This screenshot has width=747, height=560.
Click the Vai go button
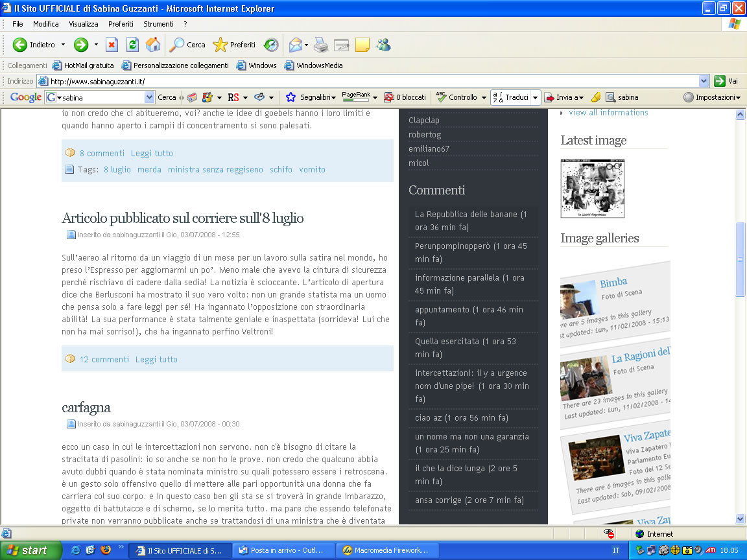726,81
